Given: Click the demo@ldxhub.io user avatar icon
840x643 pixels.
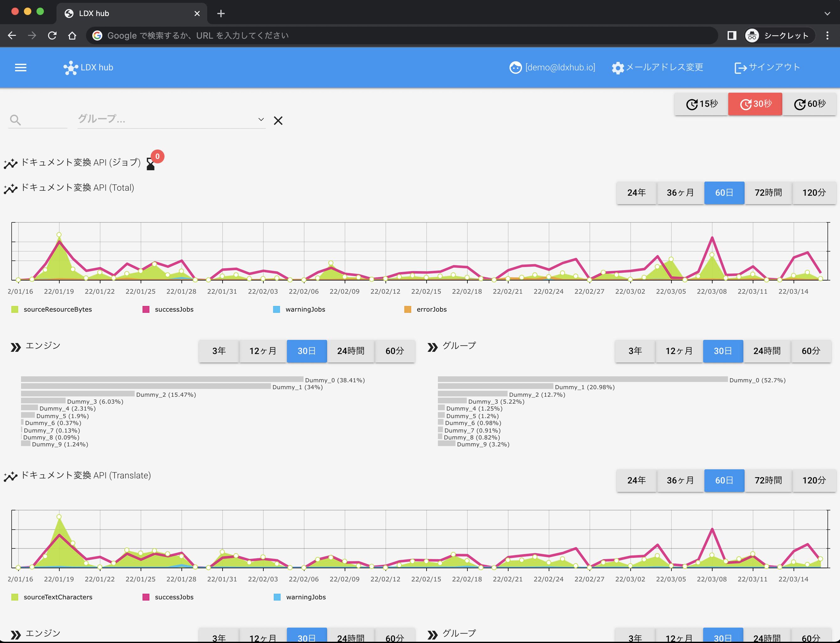Looking at the screenshot, I should [x=515, y=68].
